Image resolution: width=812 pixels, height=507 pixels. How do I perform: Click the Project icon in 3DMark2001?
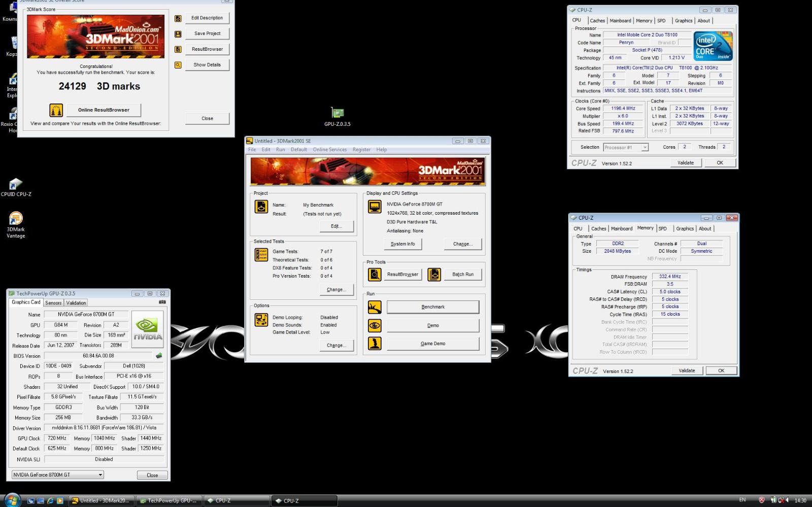[261, 207]
